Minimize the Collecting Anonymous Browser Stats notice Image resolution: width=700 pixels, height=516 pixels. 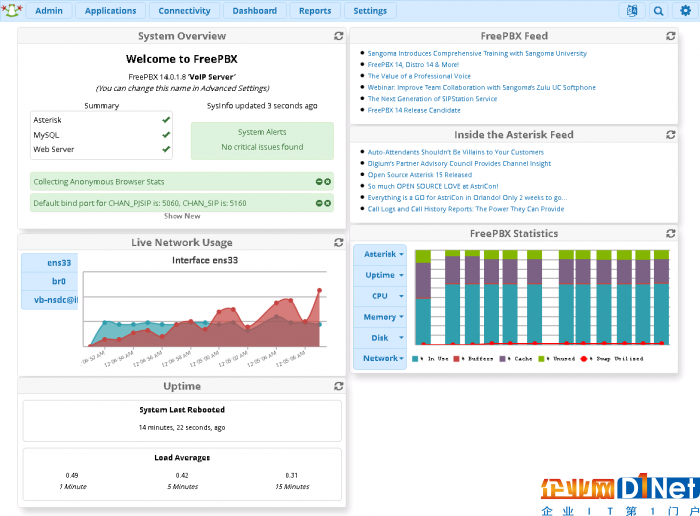coord(319,182)
